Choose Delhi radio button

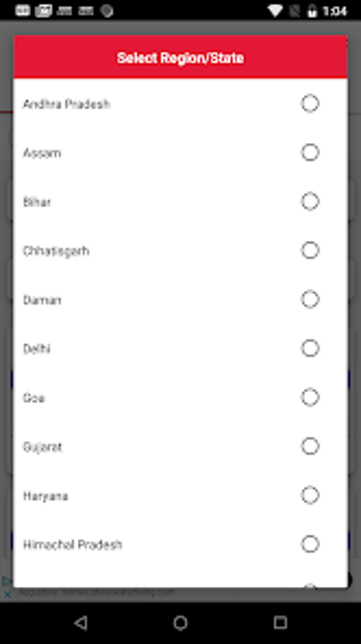(310, 348)
